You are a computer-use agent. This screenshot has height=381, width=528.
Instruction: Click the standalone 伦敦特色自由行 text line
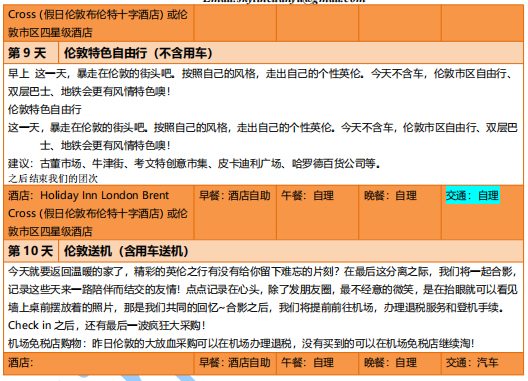45,109
